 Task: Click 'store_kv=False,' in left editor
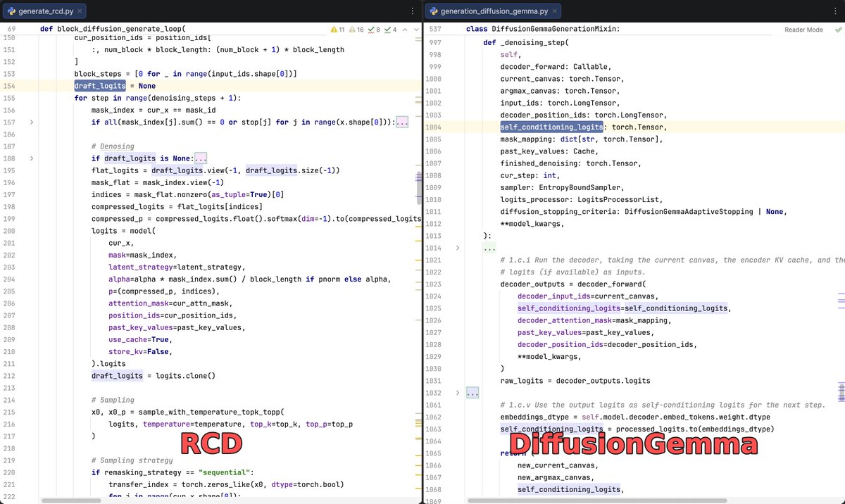[x=140, y=351]
